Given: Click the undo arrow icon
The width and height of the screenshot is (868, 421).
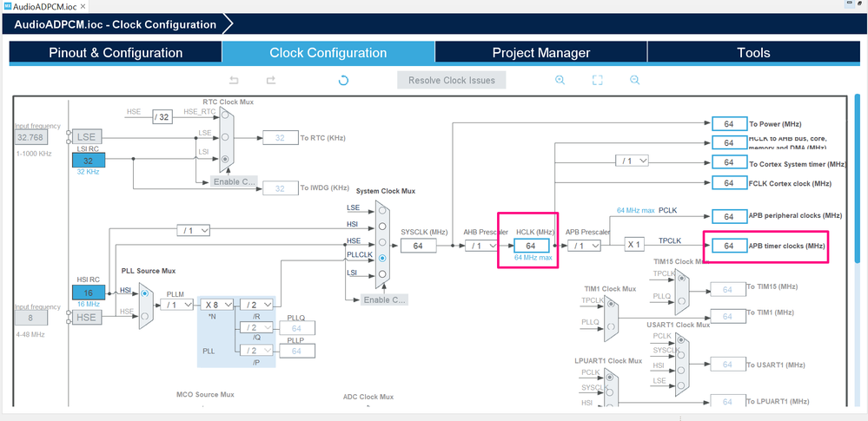Looking at the screenshot, I should coord(234,80).
